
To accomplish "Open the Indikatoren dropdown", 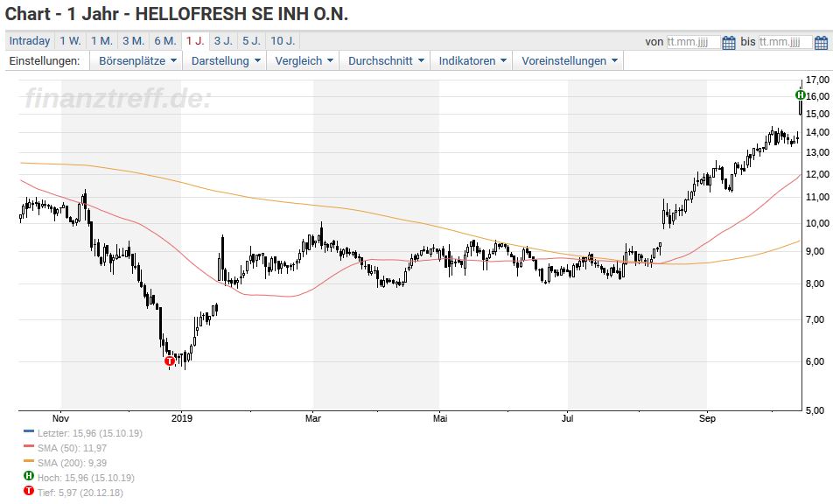I will click(472, 60).
